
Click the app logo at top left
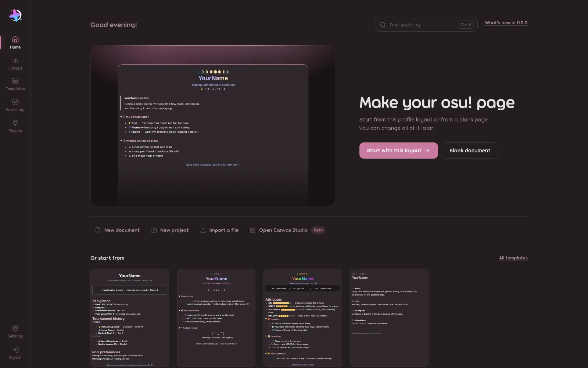pyautogui.click(x=15, y=15)
